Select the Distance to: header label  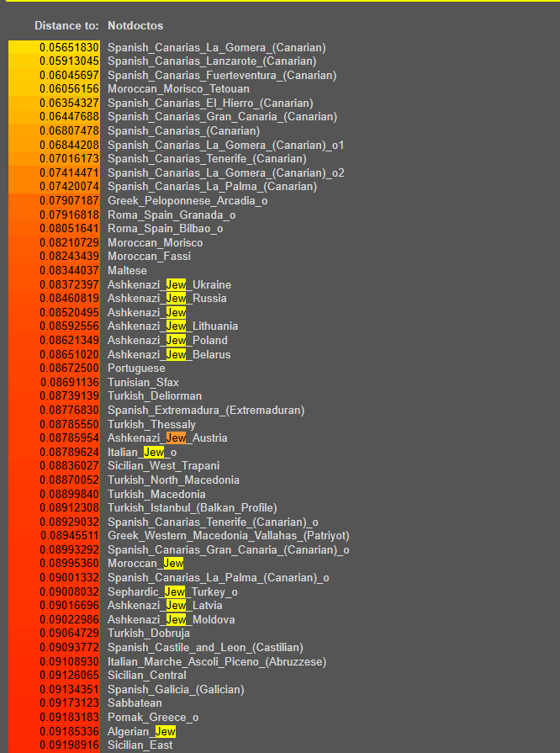pos(66,25)
